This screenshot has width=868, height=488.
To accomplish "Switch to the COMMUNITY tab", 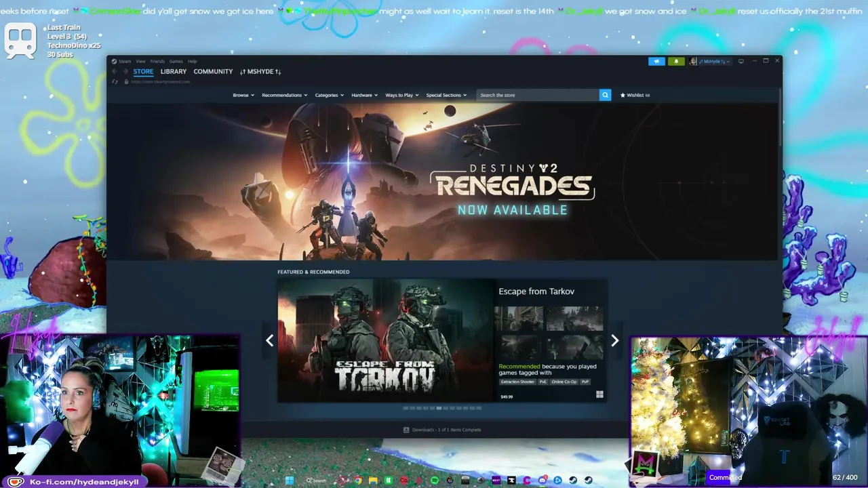I will click(x=213, y=71).
